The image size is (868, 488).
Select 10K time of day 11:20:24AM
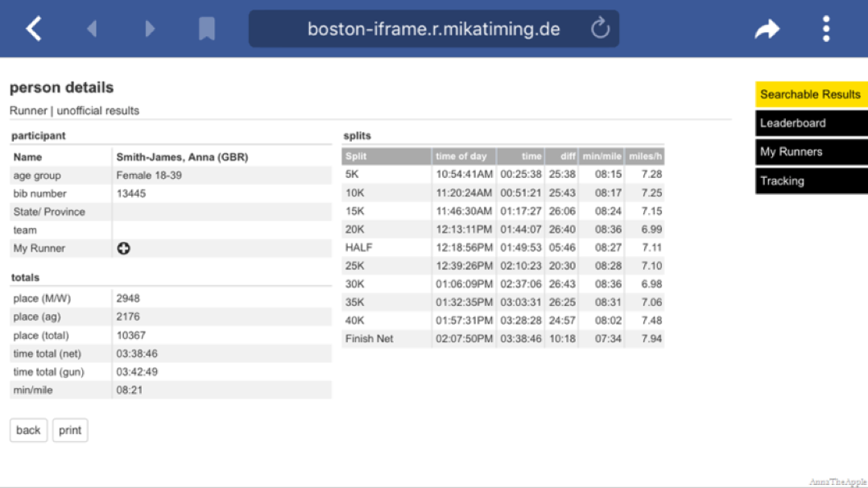(x=464, y=192)
